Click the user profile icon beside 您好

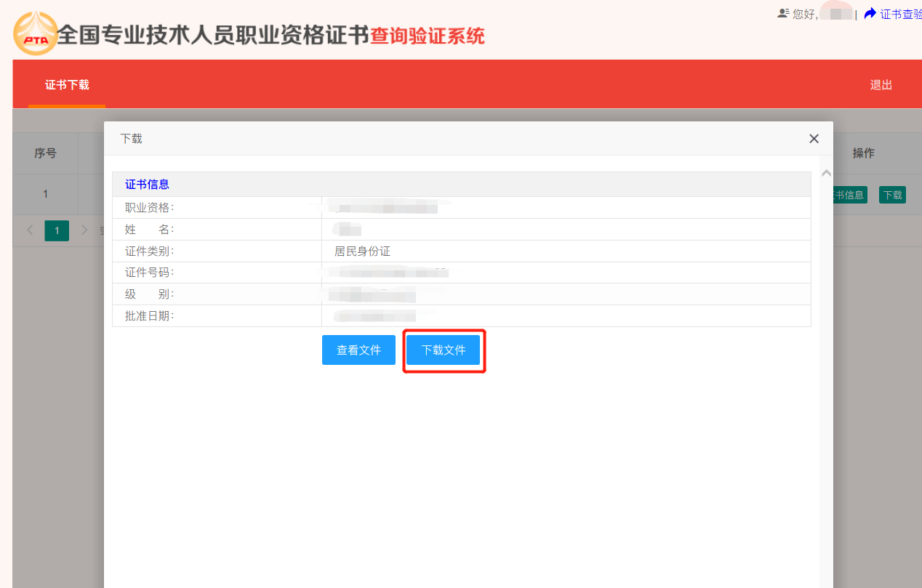[x=783, y=14]
